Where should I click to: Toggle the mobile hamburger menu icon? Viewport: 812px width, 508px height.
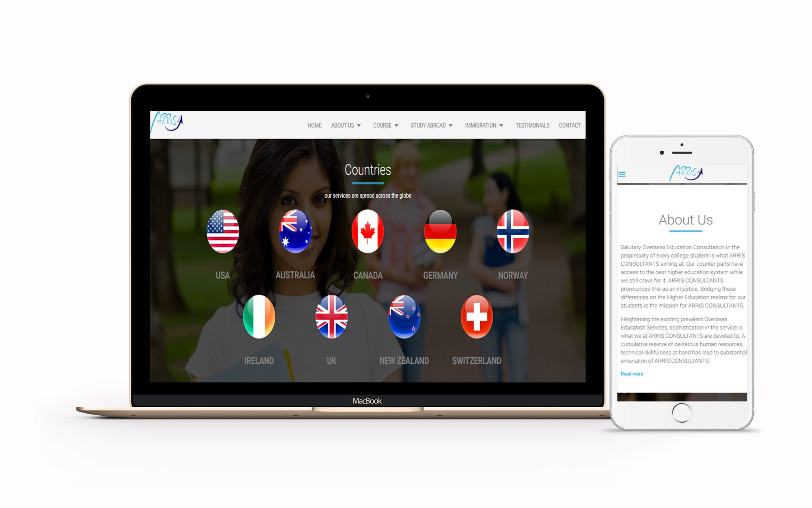coord(622,174)
